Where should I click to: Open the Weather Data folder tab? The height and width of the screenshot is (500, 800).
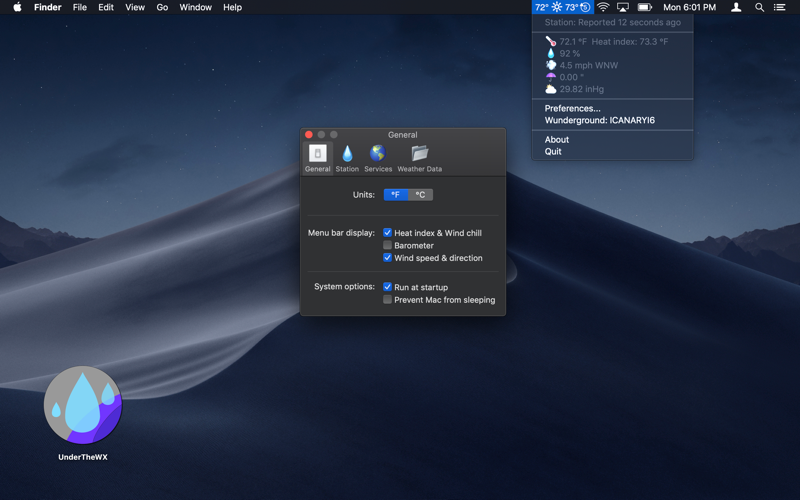[419, 159]
